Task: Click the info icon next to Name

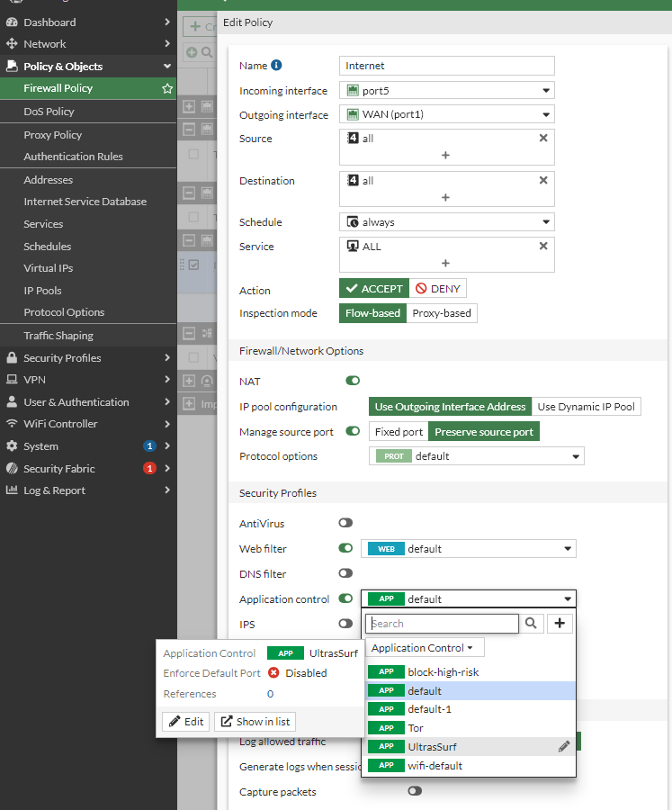Action: (276, 66)
